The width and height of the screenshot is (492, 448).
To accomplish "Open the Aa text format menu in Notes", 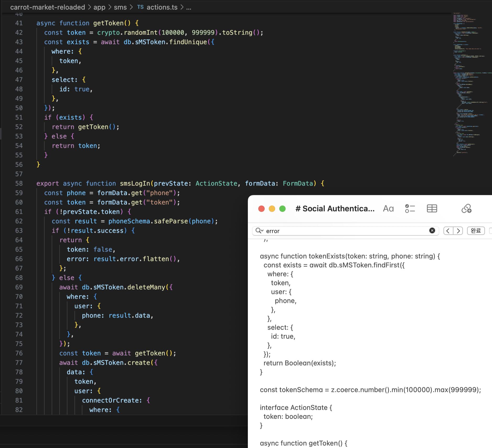I will pyautogui.click(x=388, y=209).
